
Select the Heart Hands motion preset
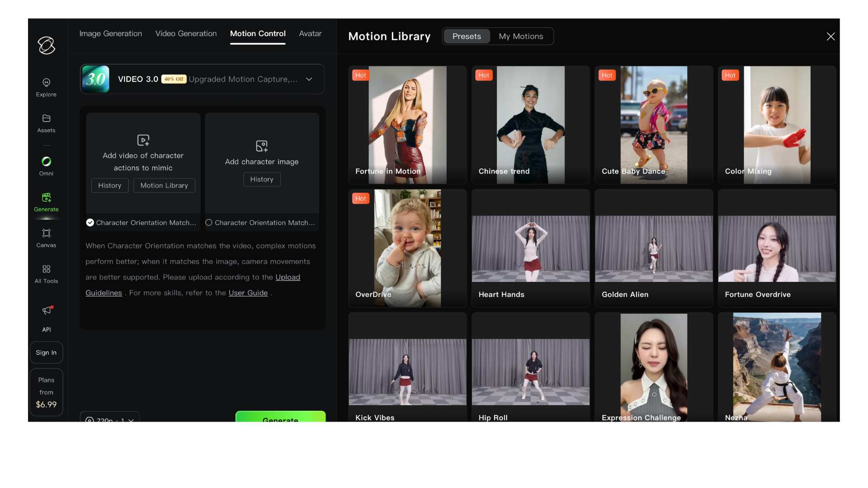pyautogui.click(x=530, y=249)
